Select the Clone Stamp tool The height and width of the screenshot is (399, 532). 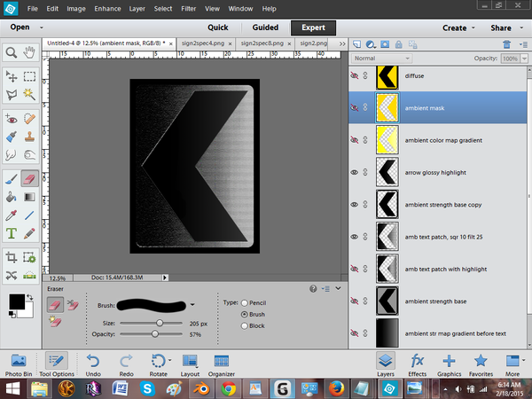(x=30, y=137)
